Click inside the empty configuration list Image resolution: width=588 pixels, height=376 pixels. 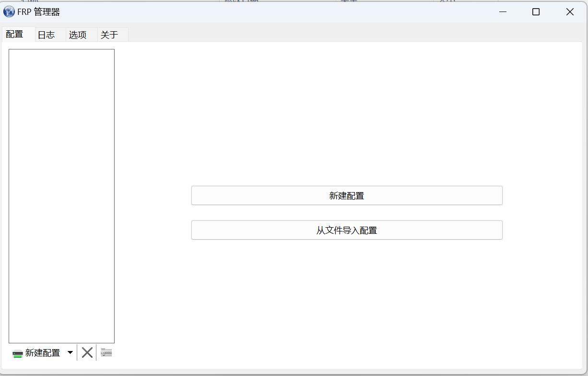[61, 192]
